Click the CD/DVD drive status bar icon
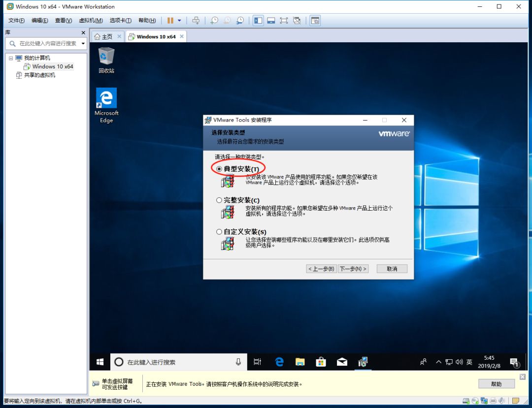The image size is (532, 408). 475,401
